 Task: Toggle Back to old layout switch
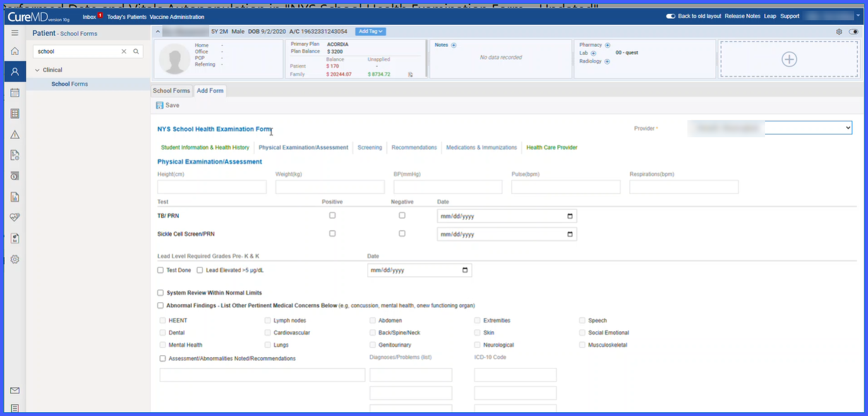671,16
